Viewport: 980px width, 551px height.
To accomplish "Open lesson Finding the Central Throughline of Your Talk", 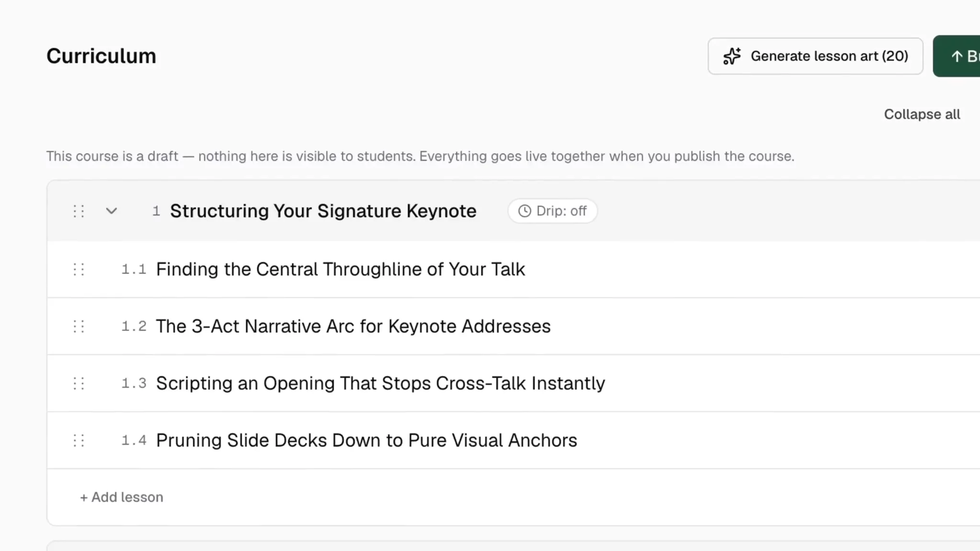I will [341, 269].
